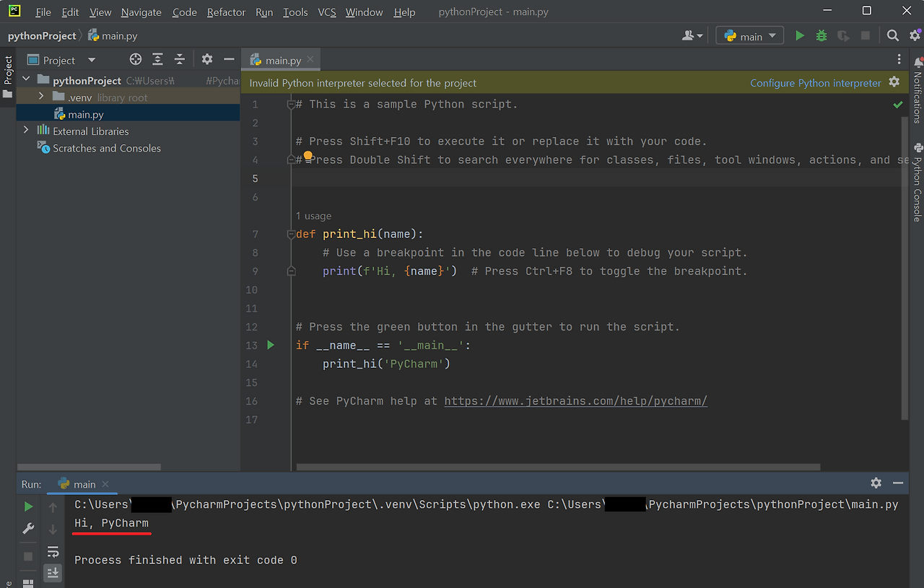
Task: Run the main script with the green arrow
Action: [x=800, y=35]
